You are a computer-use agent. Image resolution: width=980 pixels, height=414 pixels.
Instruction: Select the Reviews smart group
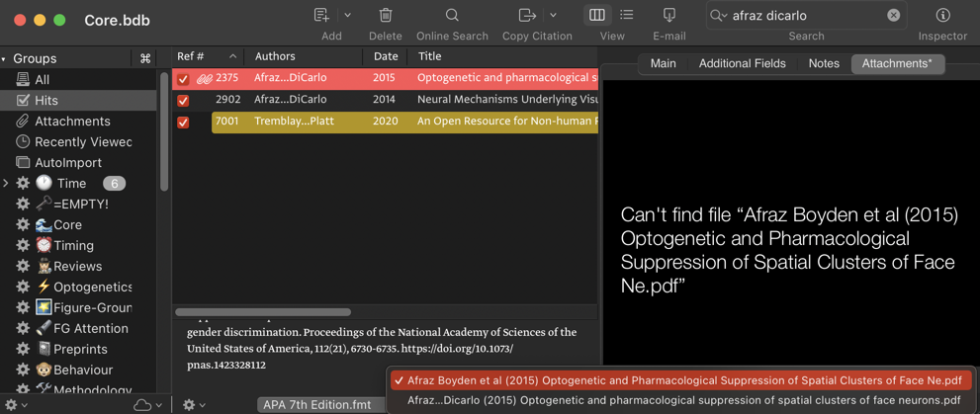(78, 266)
